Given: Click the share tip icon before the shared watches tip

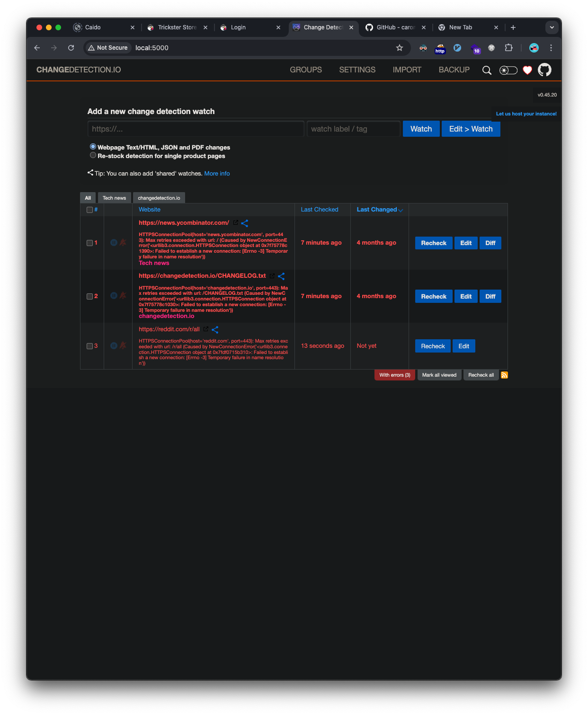Looking at the screenshot, I should tap(90, 172).
